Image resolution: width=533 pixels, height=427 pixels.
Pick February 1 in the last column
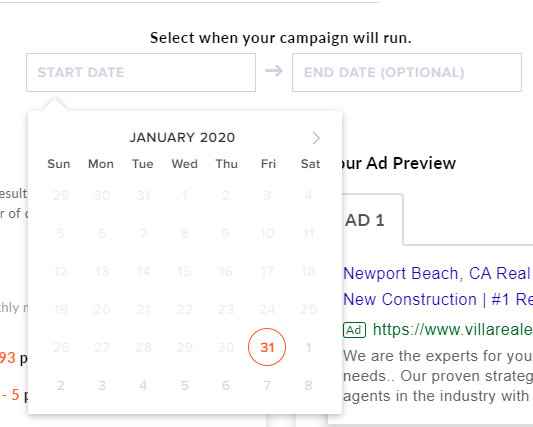click(308, 347)
